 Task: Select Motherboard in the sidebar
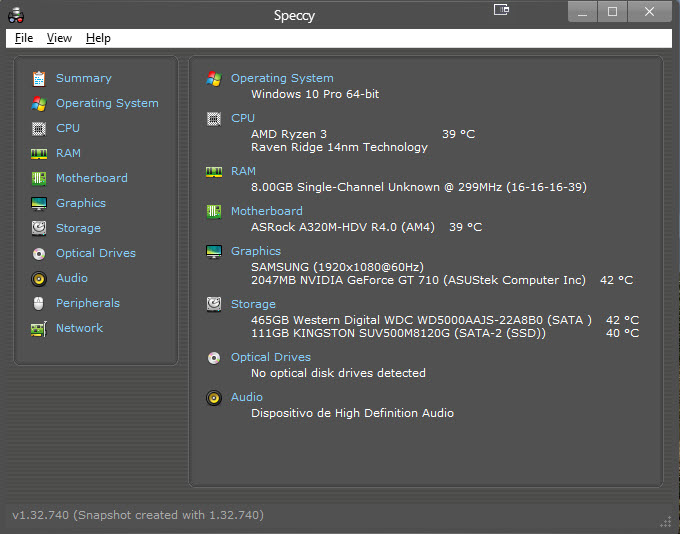92,178
